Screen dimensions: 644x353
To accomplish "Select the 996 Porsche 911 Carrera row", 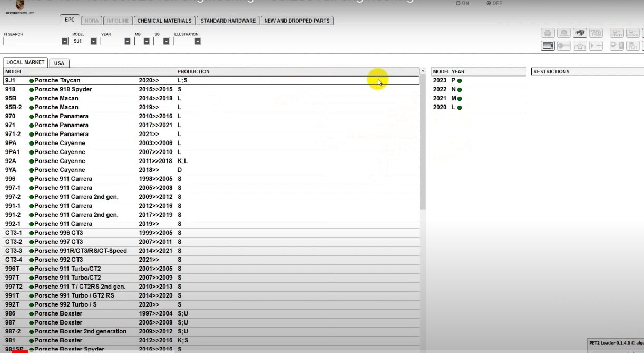I will coord(211,179).
